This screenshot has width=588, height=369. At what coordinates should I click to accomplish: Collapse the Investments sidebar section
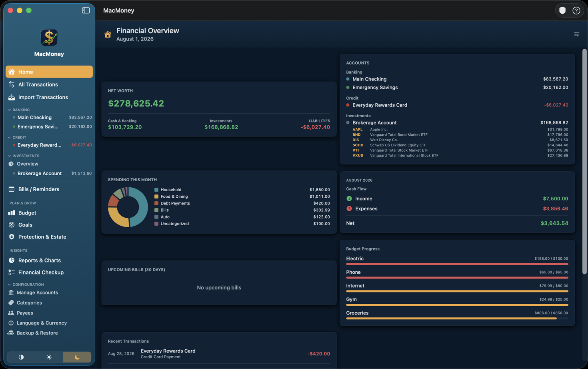pyautogui.click(x=9, y=156)
